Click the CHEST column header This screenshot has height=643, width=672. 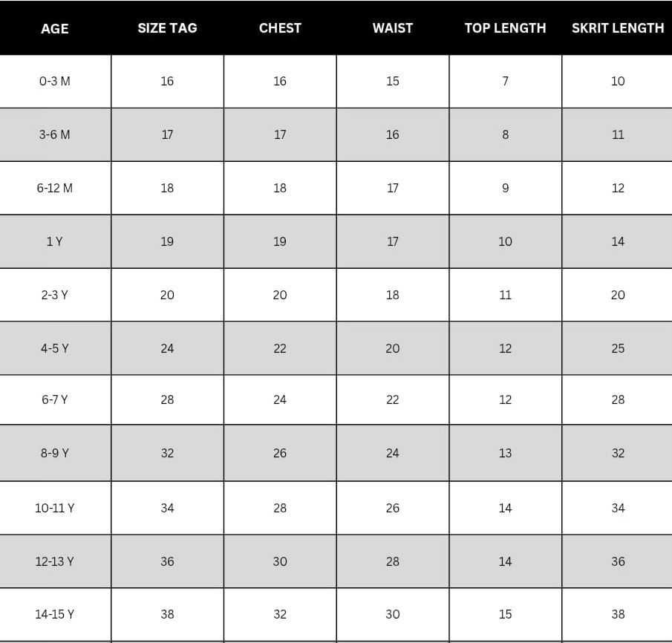click(x=280, y=28)
